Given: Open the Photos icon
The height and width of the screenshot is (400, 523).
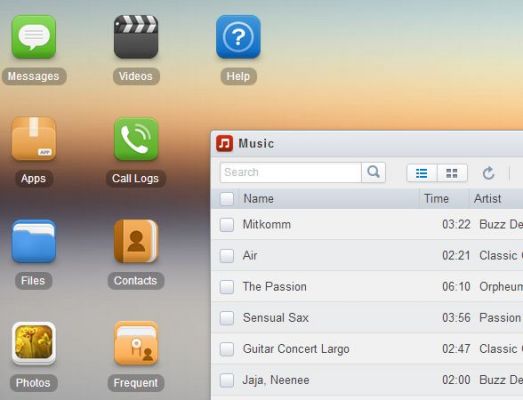Looking at the screenshot, I should click(34, 343).
